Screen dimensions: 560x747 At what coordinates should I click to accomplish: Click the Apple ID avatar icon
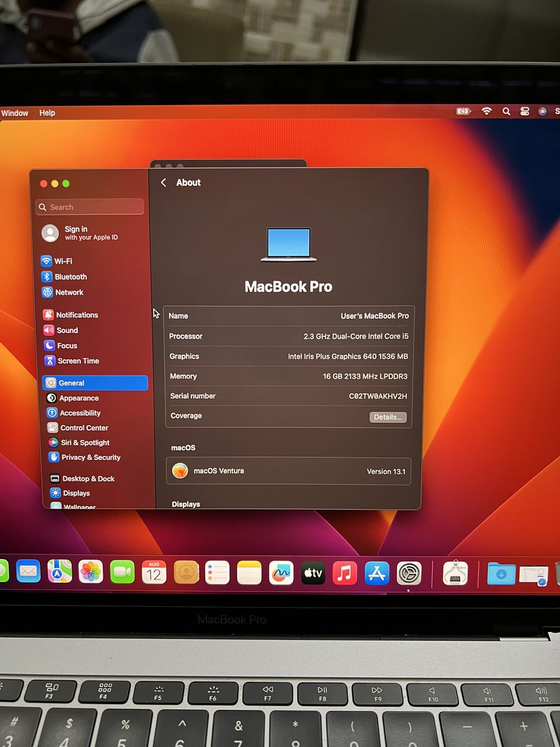tap(50, 233)
